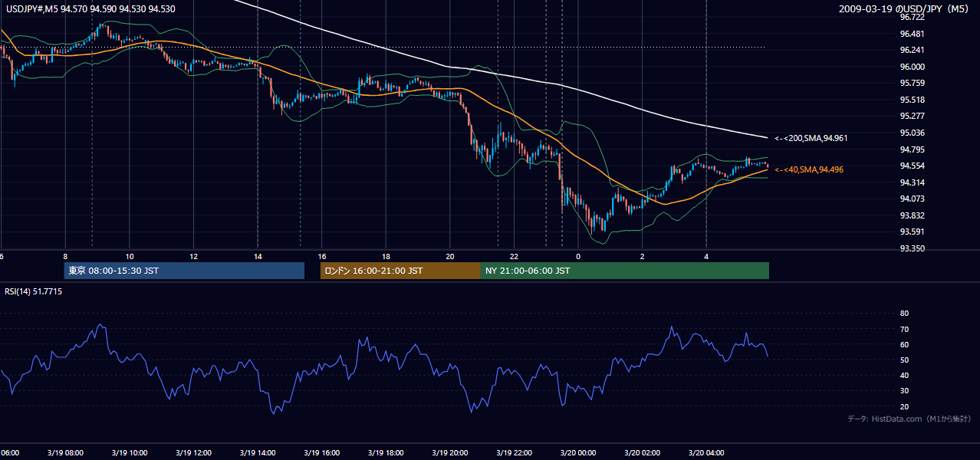Click price axis value 96.000

tap(911, 67)
